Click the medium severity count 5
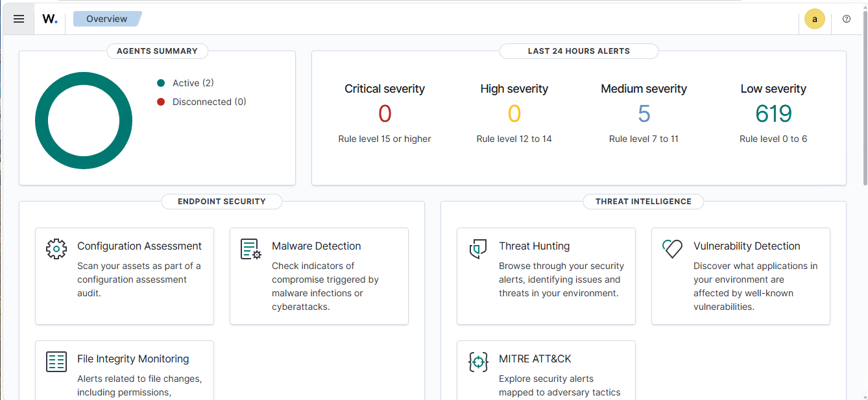 point(644,114)
